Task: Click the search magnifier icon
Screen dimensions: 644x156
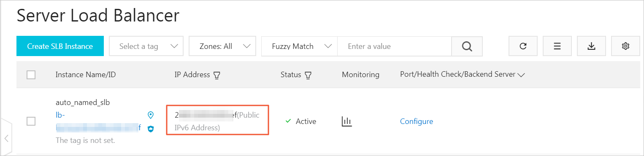Action: (467, 46)
